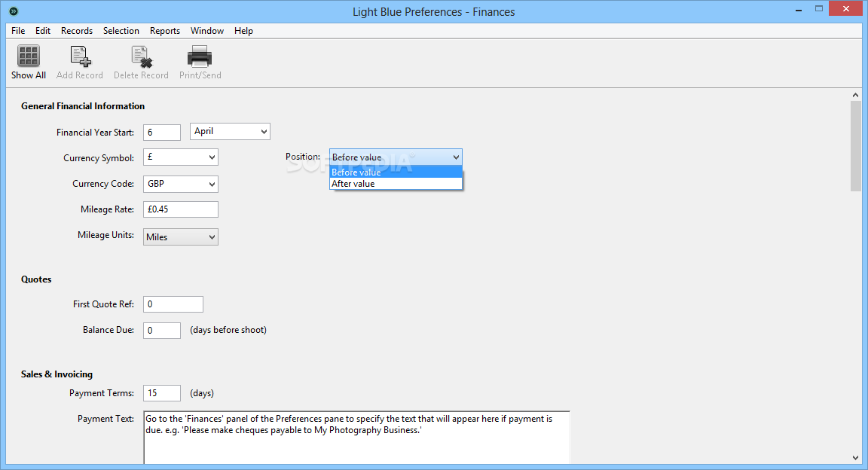This screenshot has width=868, height=470.
Task: Open the Selection menu
Action: pyautogui.click(x=121, y=30)
